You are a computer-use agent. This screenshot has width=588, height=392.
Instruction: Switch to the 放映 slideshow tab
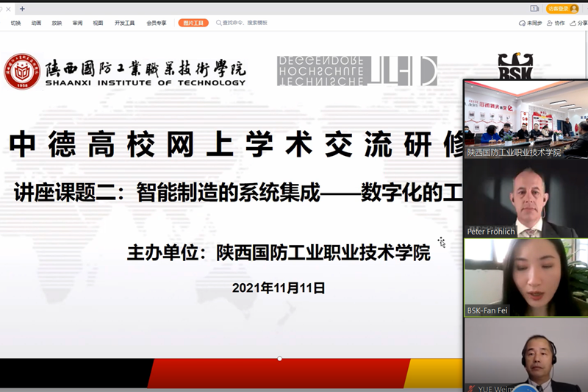(57, 23)
